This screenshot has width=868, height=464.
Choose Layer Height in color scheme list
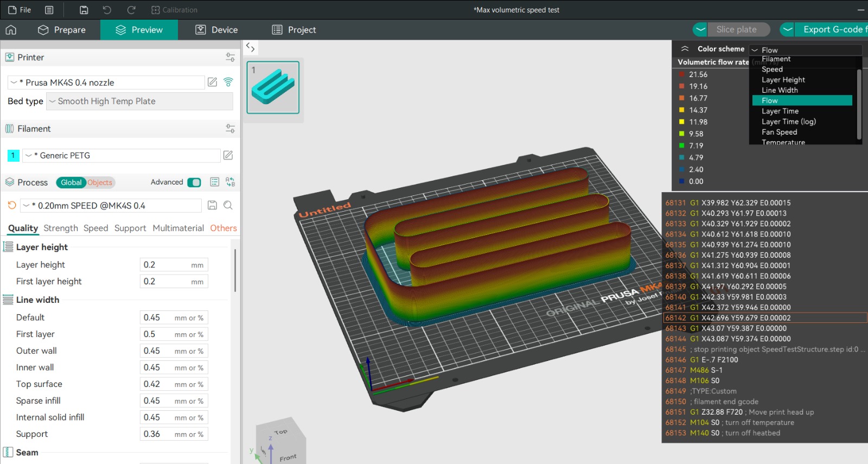(x=783, y=80)
